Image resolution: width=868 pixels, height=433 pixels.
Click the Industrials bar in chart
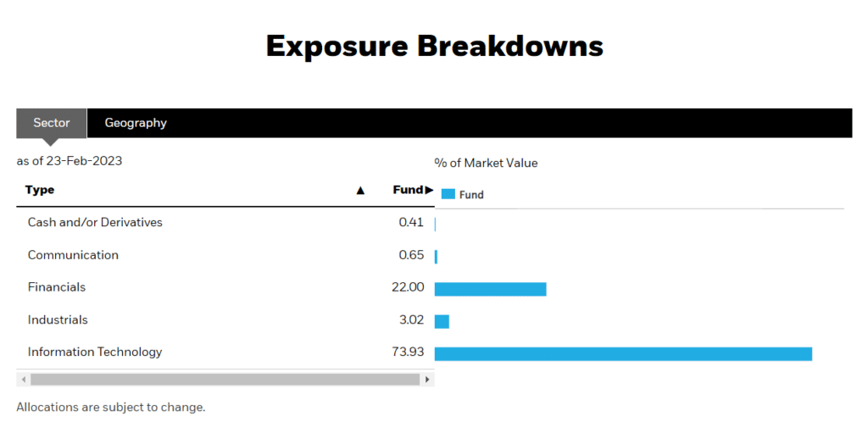pos(442,322)
